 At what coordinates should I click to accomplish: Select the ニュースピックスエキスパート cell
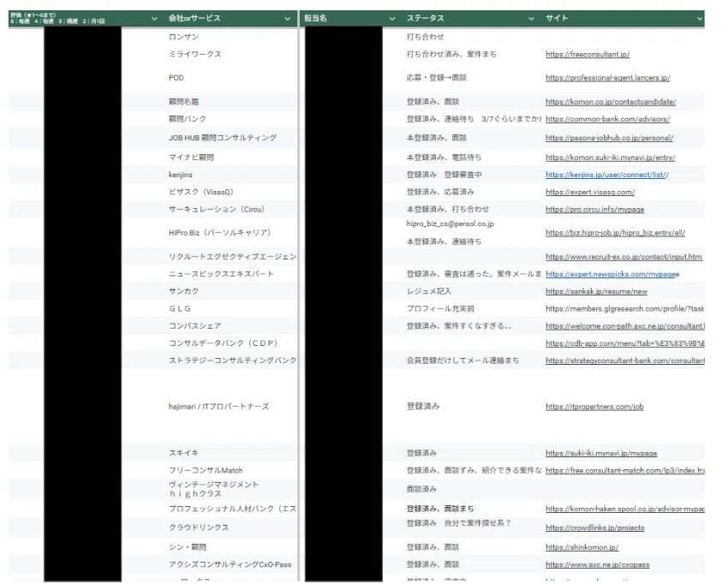pos(220,274)
